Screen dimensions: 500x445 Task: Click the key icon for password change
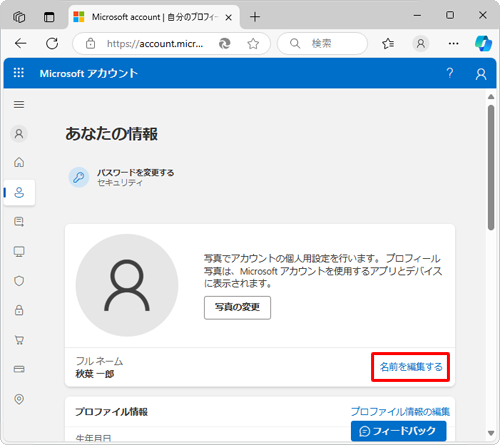79,177
